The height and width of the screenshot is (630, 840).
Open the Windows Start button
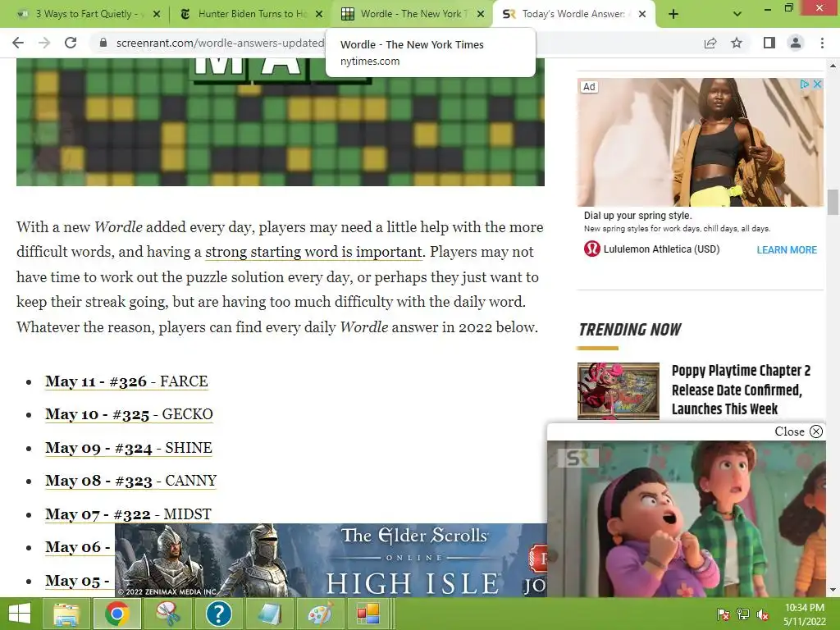tap(20, 614)
